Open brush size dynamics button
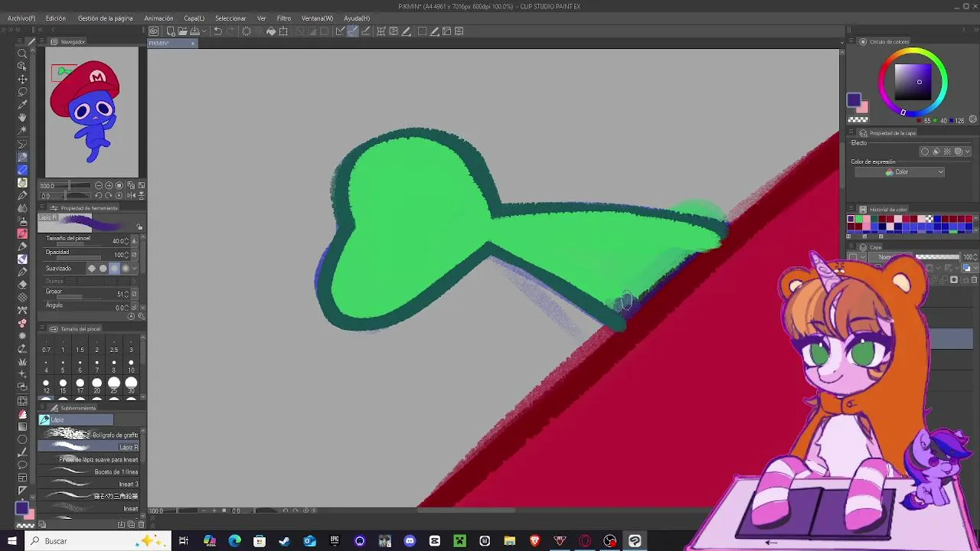 [x=135, y=241]
